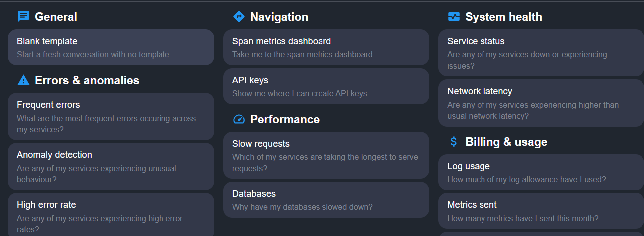Click the Performance speedometer icon
This screenshot has height=236, width=644.
239,119
